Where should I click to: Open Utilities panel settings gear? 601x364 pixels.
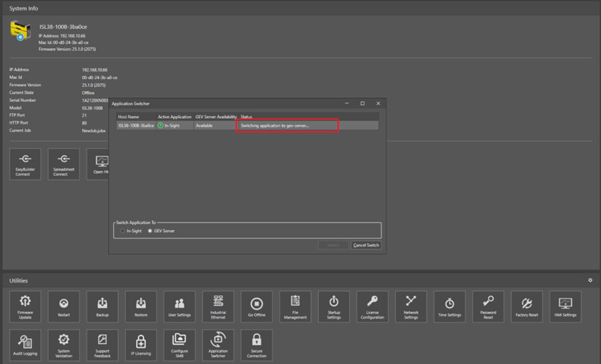590,281
